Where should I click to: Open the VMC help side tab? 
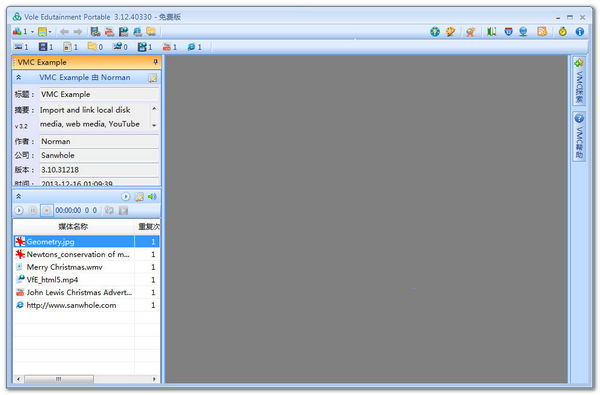tap(579, 136)
